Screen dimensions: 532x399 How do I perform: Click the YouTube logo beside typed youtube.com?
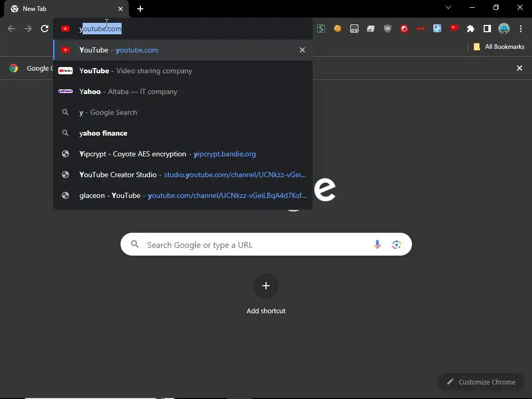65,29
